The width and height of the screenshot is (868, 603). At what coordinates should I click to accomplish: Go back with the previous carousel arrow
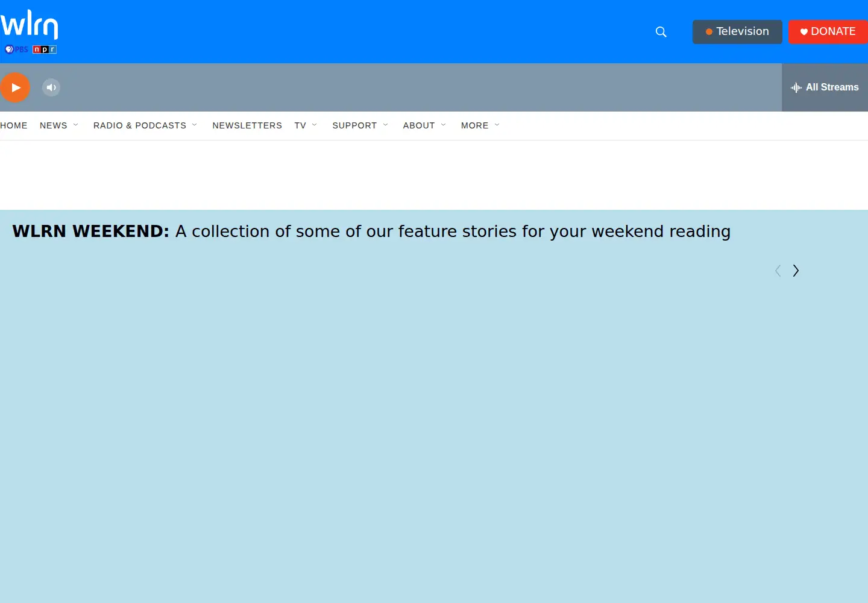coord(778,271)
